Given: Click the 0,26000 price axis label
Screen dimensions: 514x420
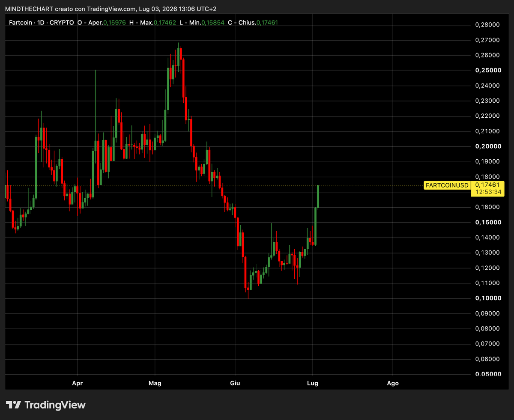Looking at the screenshot, I should (487, 55).
